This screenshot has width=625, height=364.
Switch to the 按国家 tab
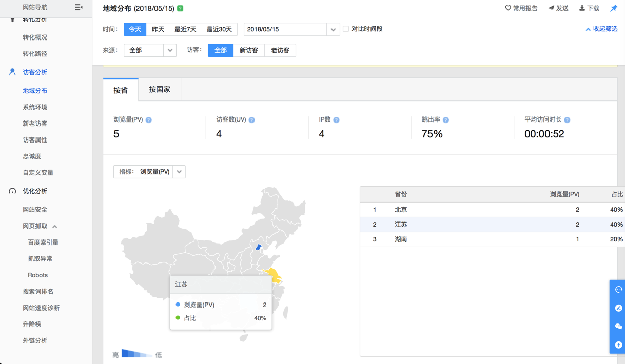(x=160, y=89)
